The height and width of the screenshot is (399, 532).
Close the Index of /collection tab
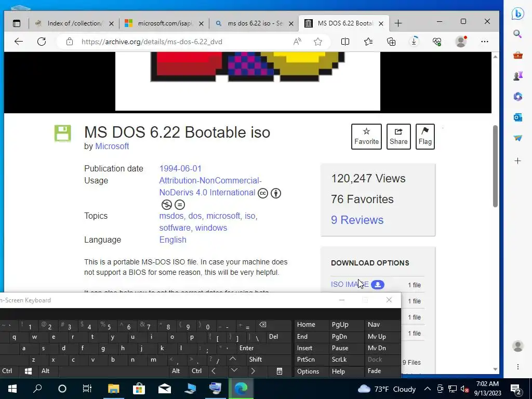[111, 24]
